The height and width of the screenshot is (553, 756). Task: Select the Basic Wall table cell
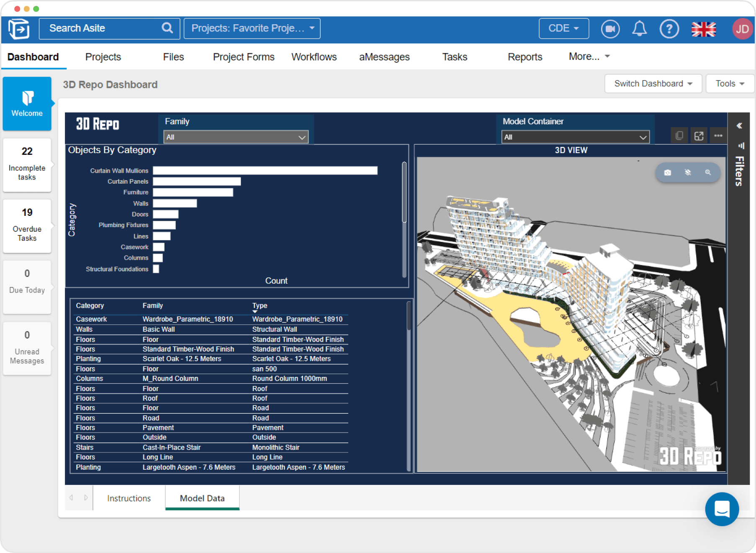[159, 329]
